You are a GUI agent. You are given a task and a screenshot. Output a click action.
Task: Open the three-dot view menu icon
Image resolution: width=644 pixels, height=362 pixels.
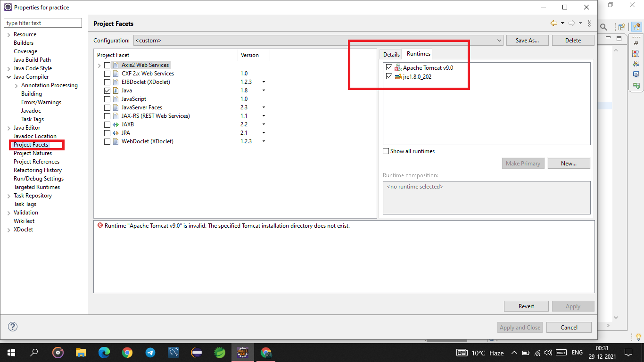coord(589,23)
